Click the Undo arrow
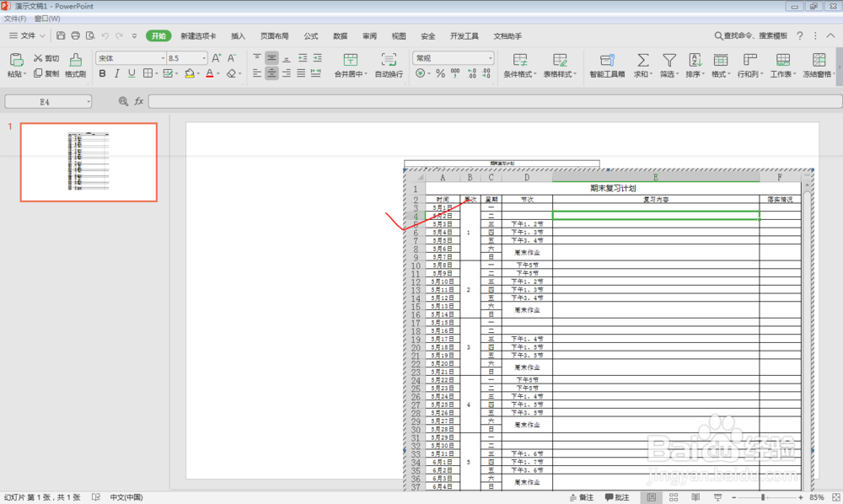This screenshot has height=504, width=843. 105,36
